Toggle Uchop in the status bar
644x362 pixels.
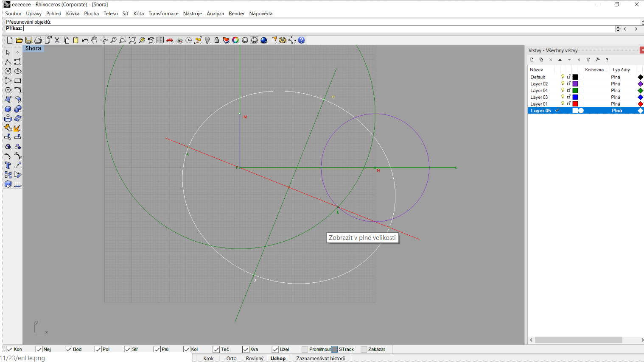[278, 358]
